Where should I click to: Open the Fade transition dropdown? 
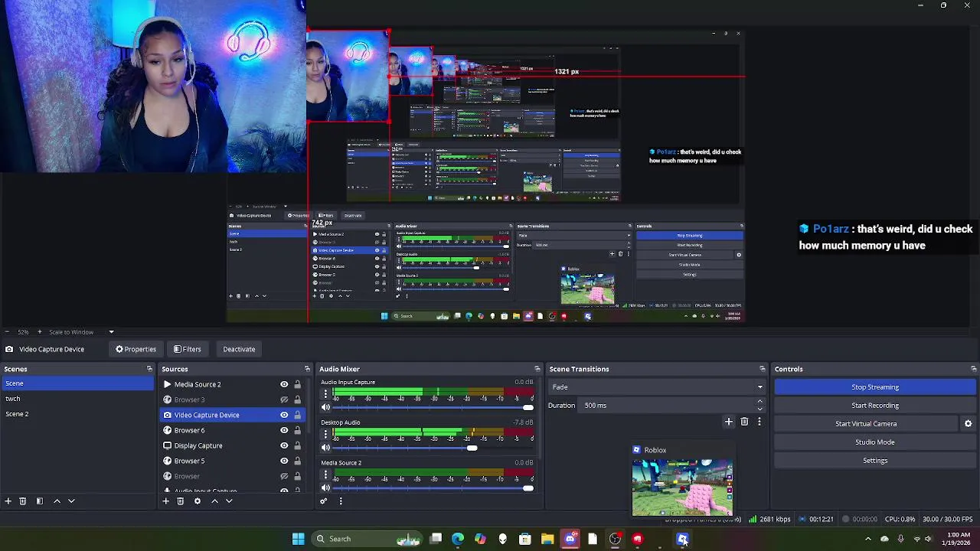(656, 387)
